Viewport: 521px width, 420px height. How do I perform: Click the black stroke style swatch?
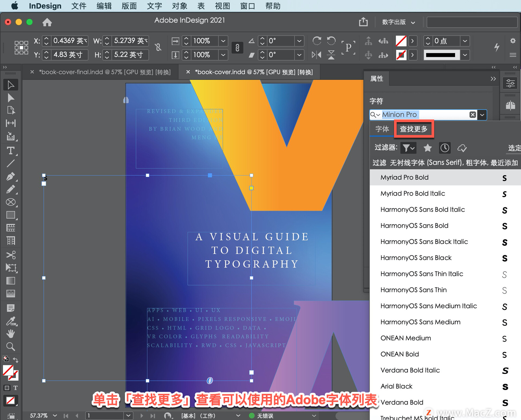[440, 55]
